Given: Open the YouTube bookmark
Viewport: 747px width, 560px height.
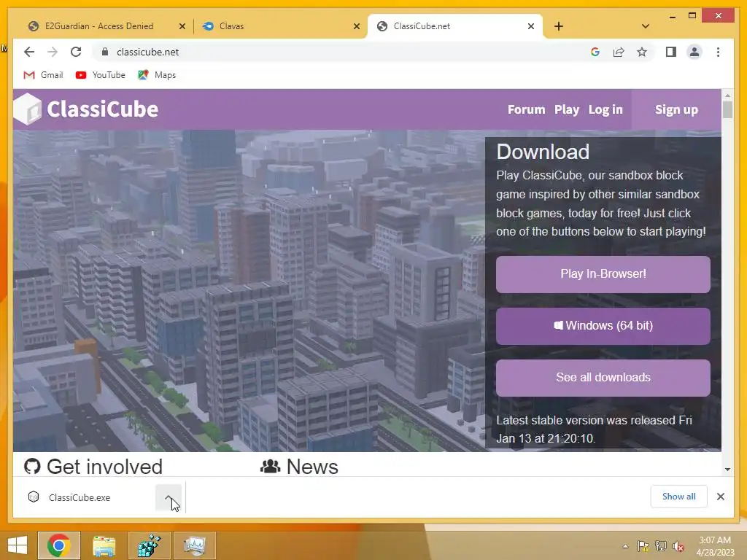Looking at the screenshot, I should pyautogui.click(x=101, y=75).
